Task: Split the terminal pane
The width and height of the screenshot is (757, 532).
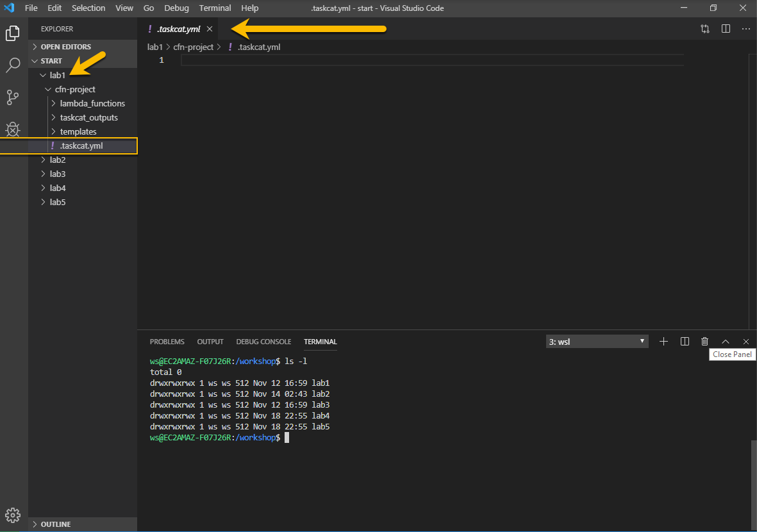Action: click(685, 342)
